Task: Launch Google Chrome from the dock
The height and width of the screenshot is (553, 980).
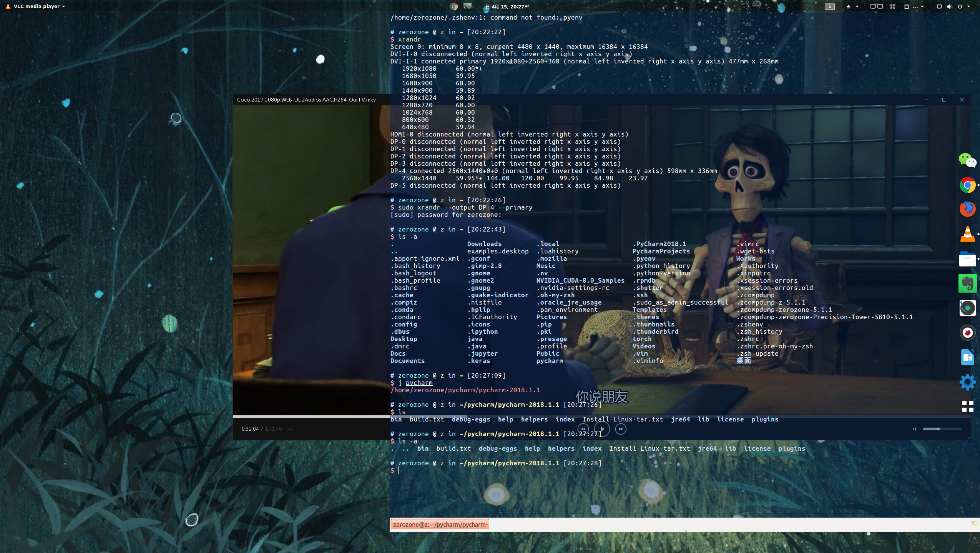Action: (x=967, y=185)
